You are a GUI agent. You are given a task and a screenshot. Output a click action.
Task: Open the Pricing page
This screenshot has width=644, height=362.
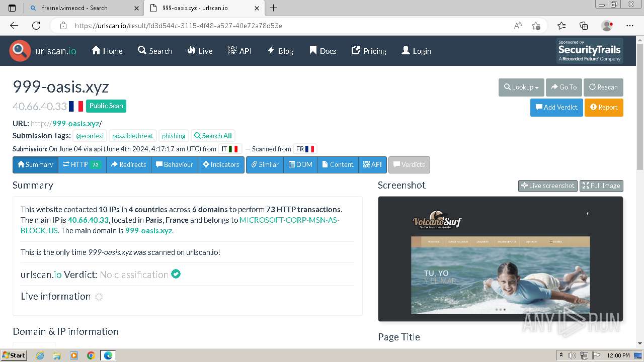click(x=369, y=51)
